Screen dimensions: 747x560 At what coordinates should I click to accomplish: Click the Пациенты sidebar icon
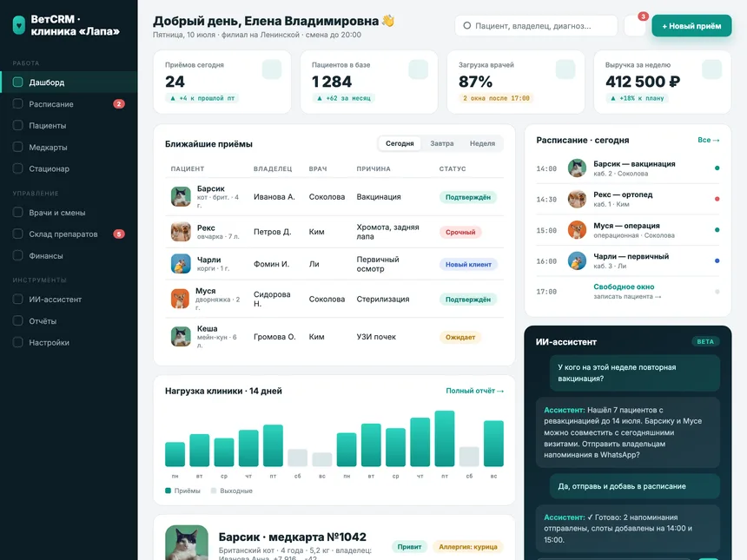click(x=17, y=125)
